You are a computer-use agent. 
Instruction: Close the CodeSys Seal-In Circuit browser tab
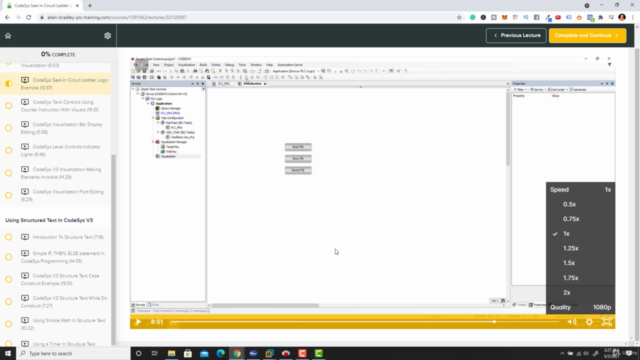[x=77, y=6]
